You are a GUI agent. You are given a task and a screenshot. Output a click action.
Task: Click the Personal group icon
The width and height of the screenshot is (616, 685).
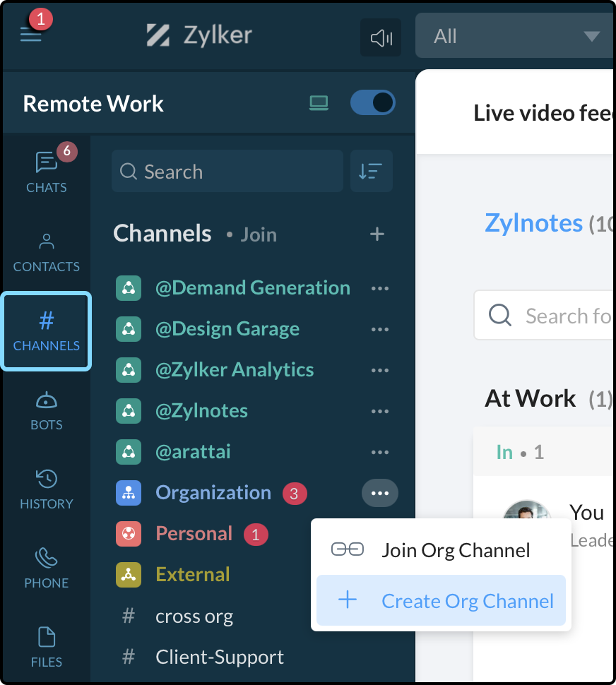[x=129, y=534]
